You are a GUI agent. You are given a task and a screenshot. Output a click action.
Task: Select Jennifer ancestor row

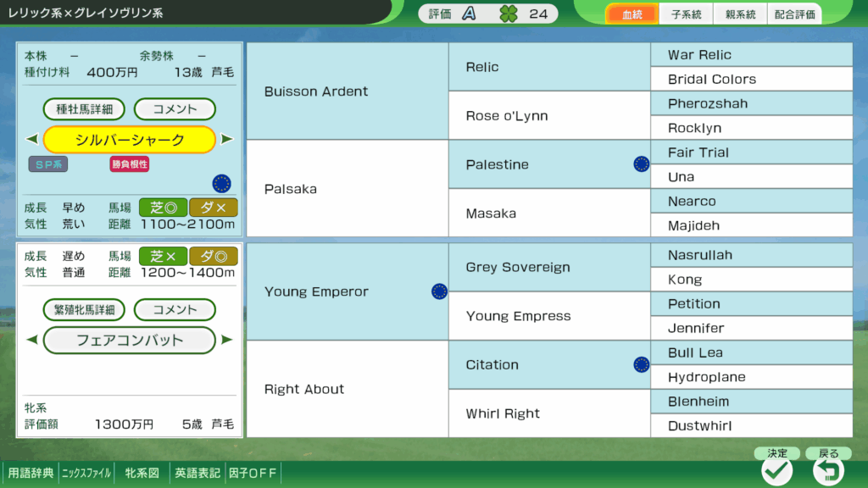[x=752, y=328]
